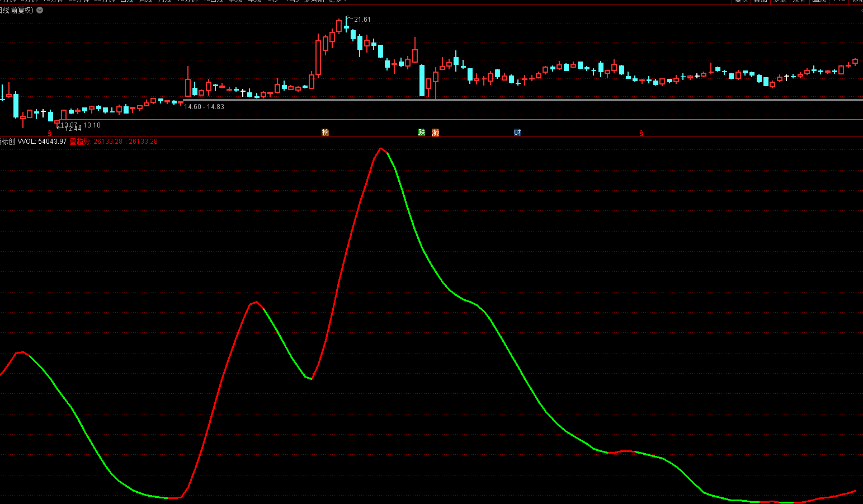The width and height of the screenshot is (863, 504).
Task: Click the 叠加 overlay button
Action: coord(761,1)
